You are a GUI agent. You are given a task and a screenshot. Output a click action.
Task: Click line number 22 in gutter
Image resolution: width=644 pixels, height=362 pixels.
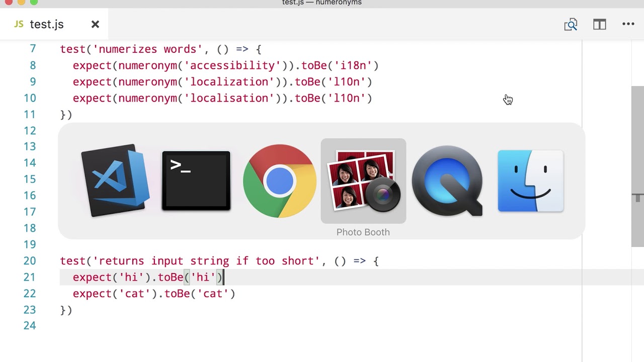coord(30,294)
